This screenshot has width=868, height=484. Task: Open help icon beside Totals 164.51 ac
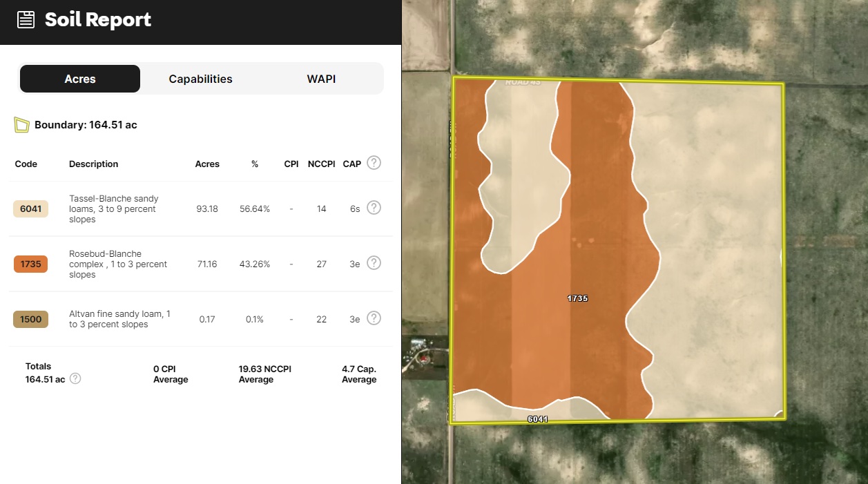(75, 378)
